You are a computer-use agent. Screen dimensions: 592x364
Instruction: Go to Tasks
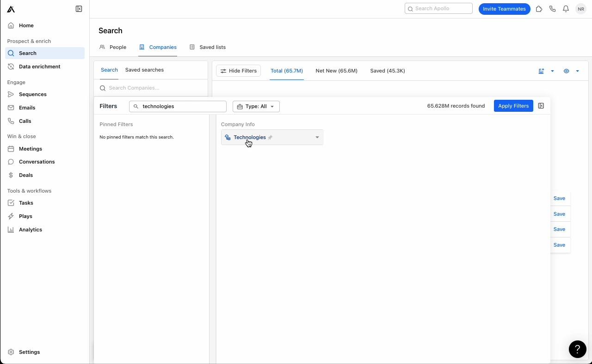45,203
